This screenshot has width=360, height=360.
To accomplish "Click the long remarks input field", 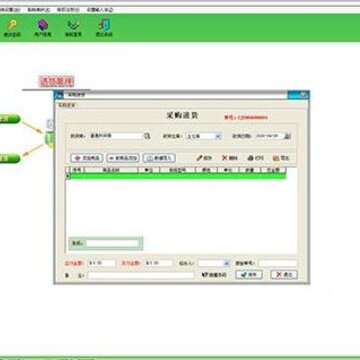I will 141,275.
